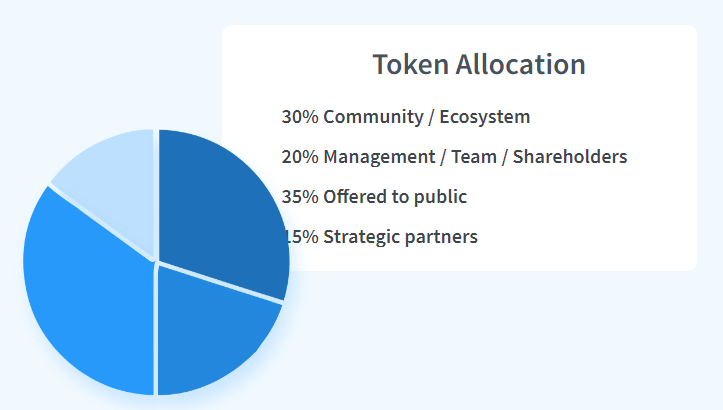Viewport: 723px width, 410px height.
Task: Click the 20% figure in the legend
Action: coord(300,157)
